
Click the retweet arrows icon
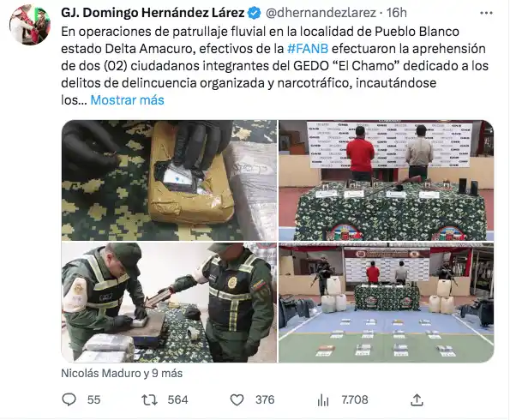[150, 399]
